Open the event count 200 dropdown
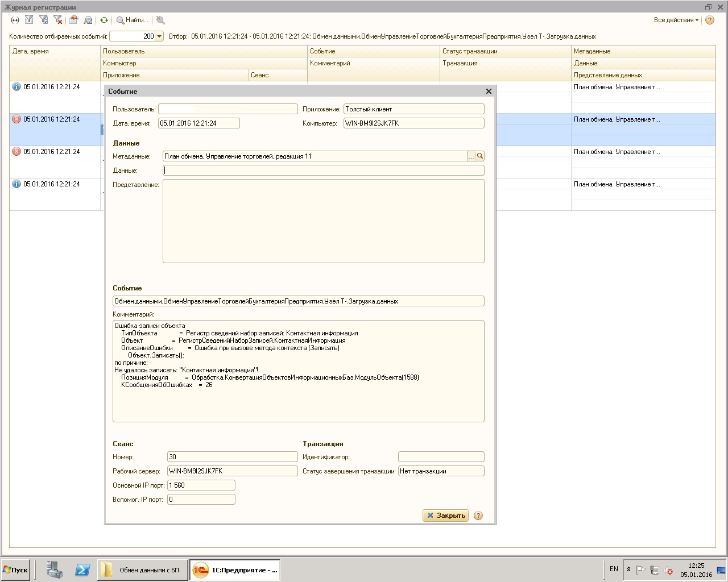 tap(159, 36)
